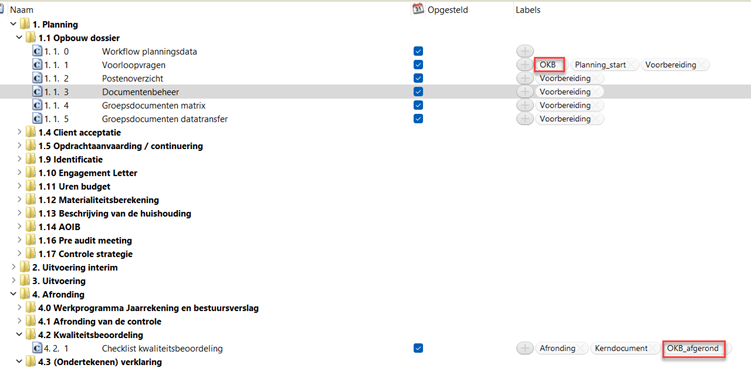Toggle Opgesteld checkbox for Checklist kwaliteitsbeoordeling
The image size is (751, 368).
coord(418,348)
